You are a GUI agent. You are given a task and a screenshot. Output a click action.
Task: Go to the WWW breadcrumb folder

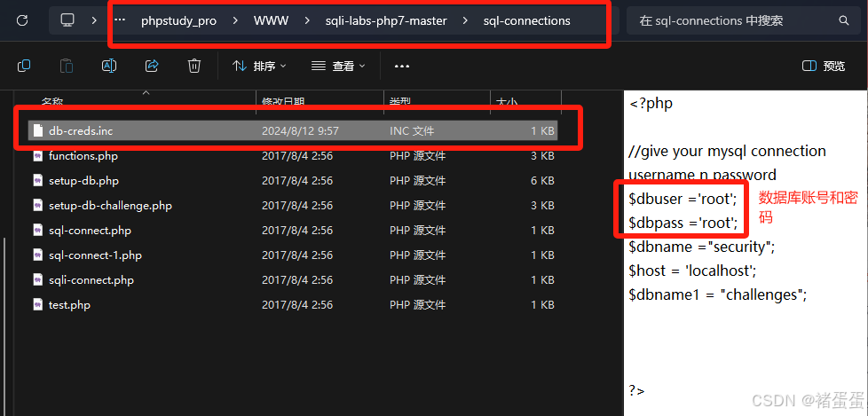point(272,21)
